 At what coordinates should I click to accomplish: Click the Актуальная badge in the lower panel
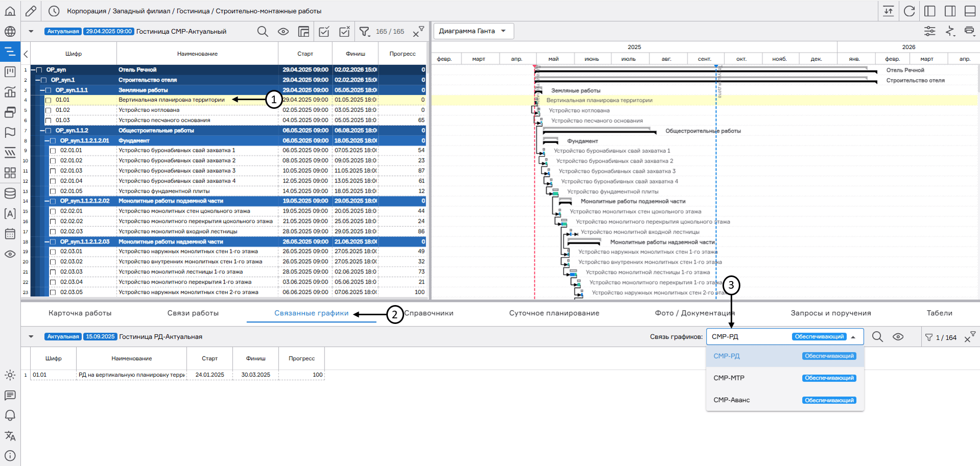tap(63, 337)
